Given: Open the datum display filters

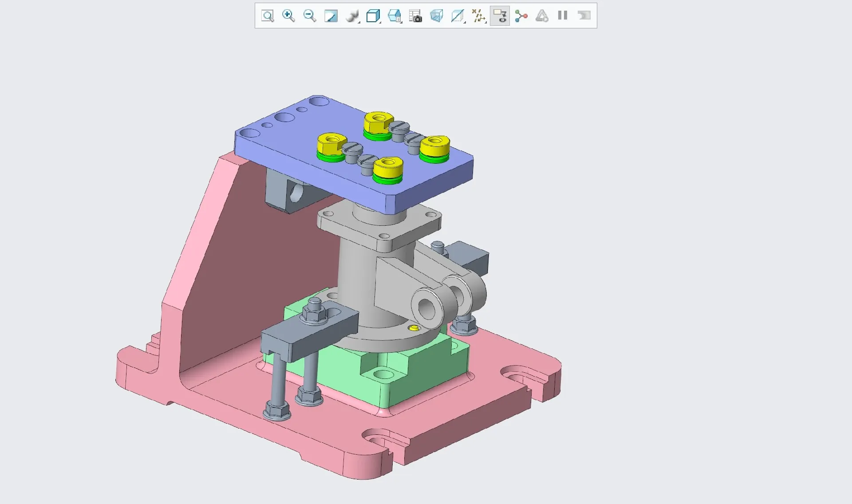Looking at the screenshot, I should pyautogui.click(x=479, y=16).
